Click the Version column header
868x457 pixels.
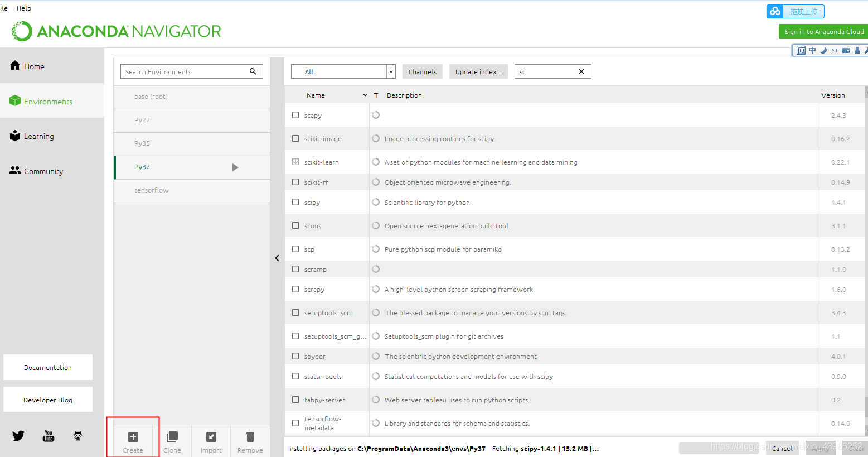click(833, 95)
